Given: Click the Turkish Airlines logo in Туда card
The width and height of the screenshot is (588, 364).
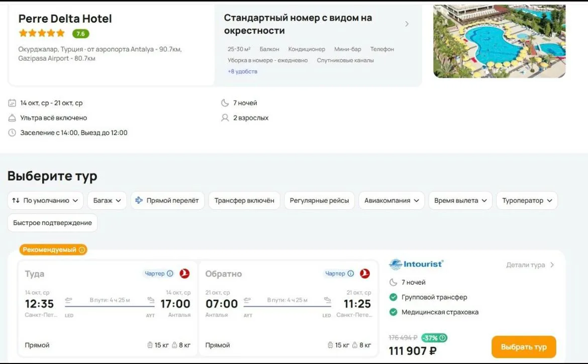Looking at the screenshot, I should tap(184, 274).
